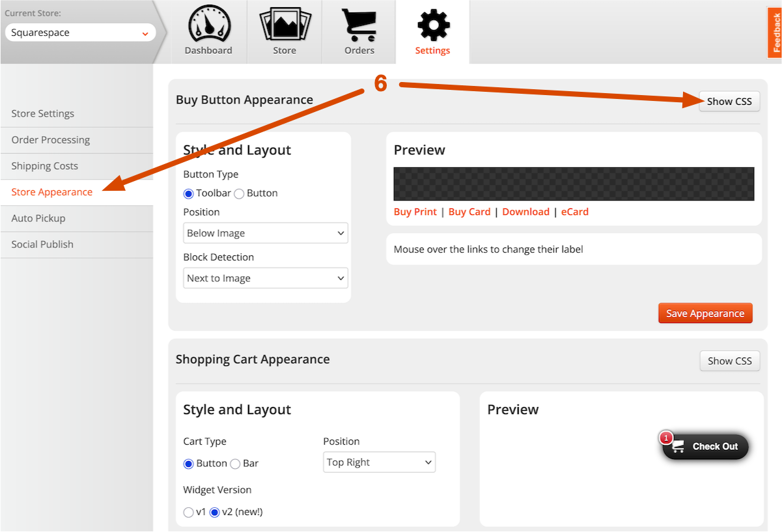Go to Store Settings in sidebar
The height and width of the screenshot is (532, 782).
pos(77,114)
